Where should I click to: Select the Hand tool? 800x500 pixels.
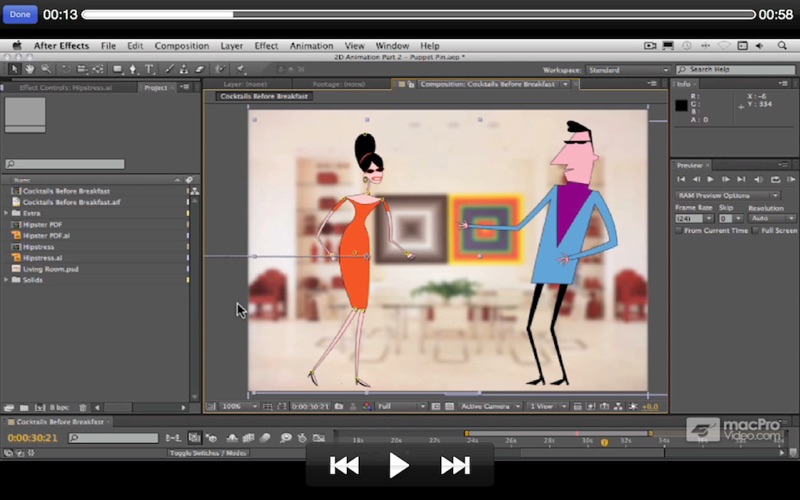[30, 69]
